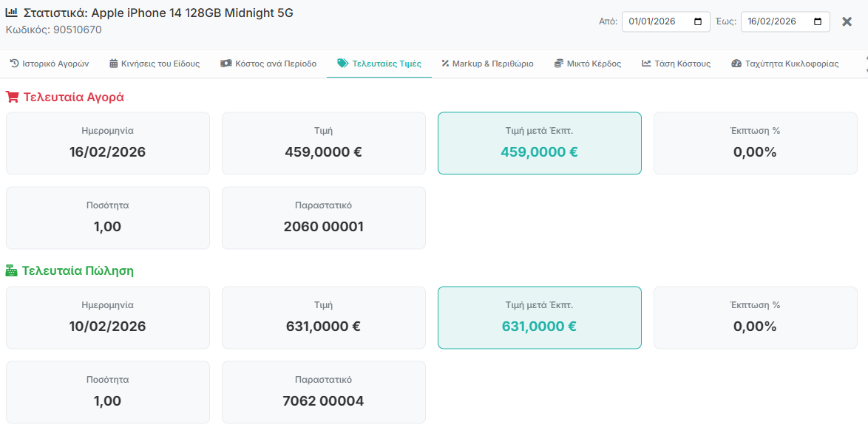Click the chart line icon beside Τάση Κόστους
Image resolution: width=868 pixels, height=430 pixels.
[x=646, y=64]
